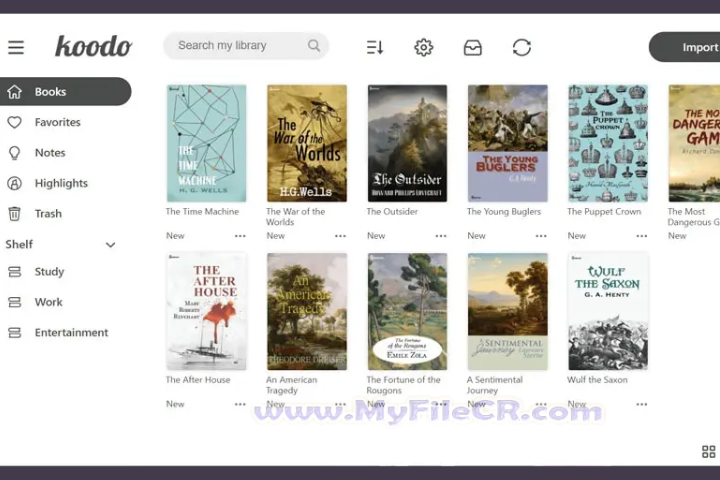The width and height of the screenshot is (720, 480).
Task: Switch view with grid layout icon
Action: pyautogui.click(x=709, y=452)
